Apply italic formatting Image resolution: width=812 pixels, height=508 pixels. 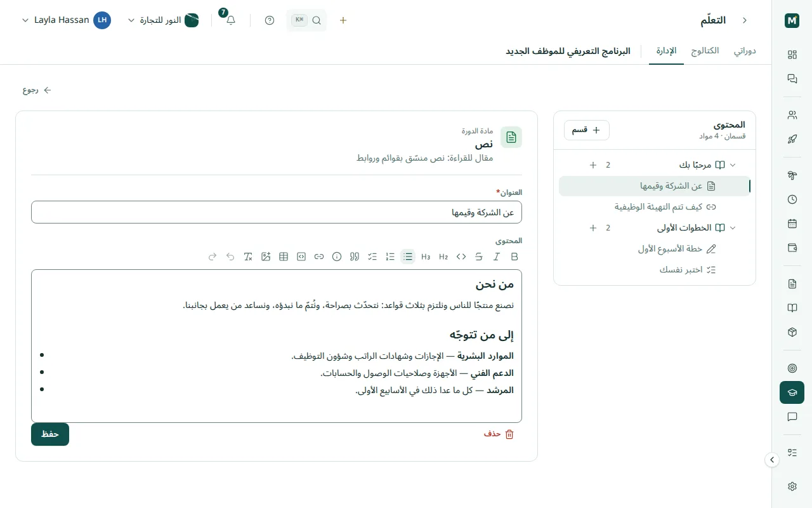(x=497, y=257)
